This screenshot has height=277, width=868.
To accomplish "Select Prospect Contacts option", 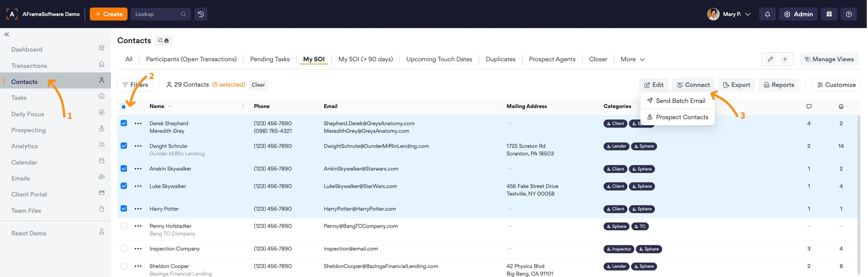I will click(x=678, y=117).
